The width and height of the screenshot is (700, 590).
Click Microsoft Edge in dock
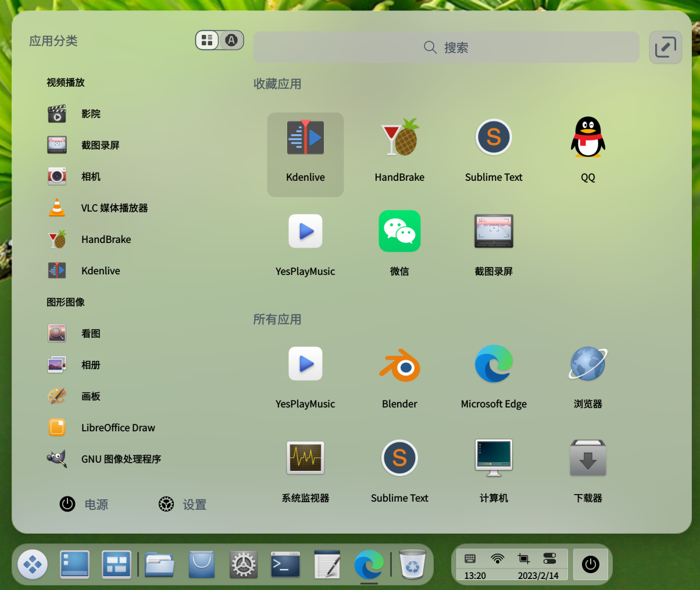click(369, 564)
